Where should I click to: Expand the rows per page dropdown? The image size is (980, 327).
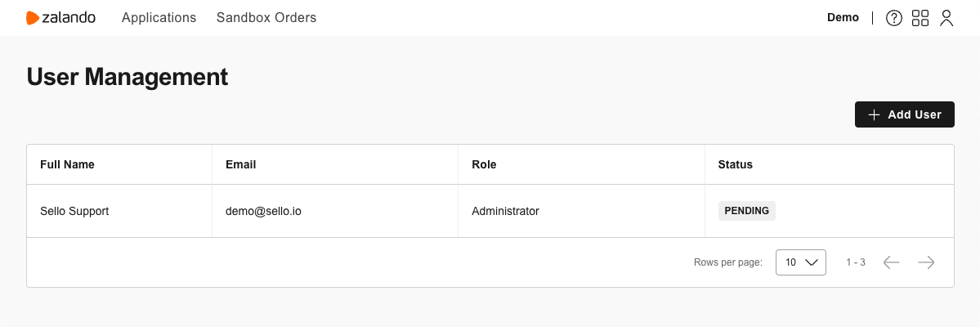801,262
